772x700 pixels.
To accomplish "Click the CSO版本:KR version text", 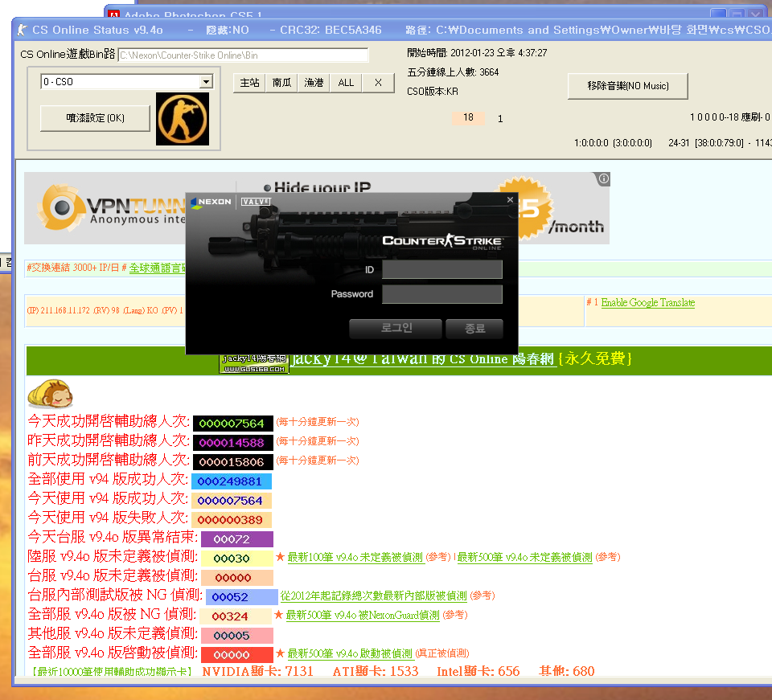I will click(433, 92).
